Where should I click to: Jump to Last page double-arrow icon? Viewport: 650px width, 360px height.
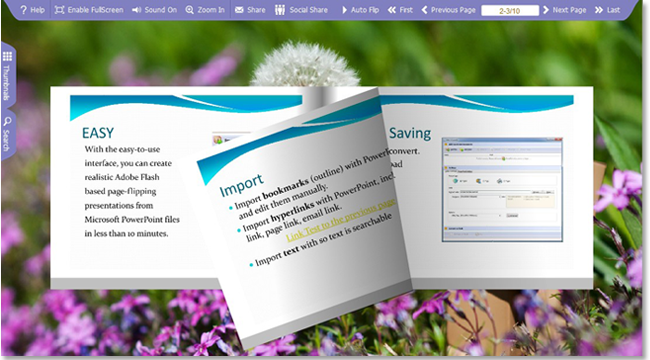click(599, 10)
